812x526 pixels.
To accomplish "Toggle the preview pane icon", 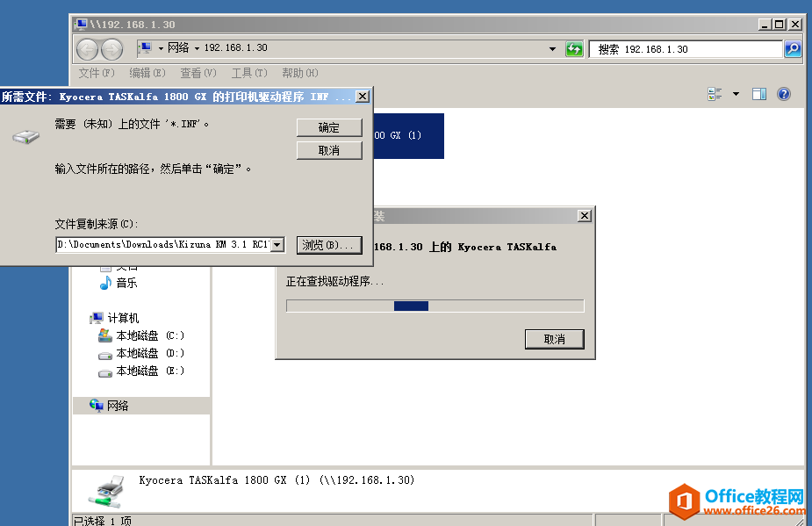I will pos(759,94).
